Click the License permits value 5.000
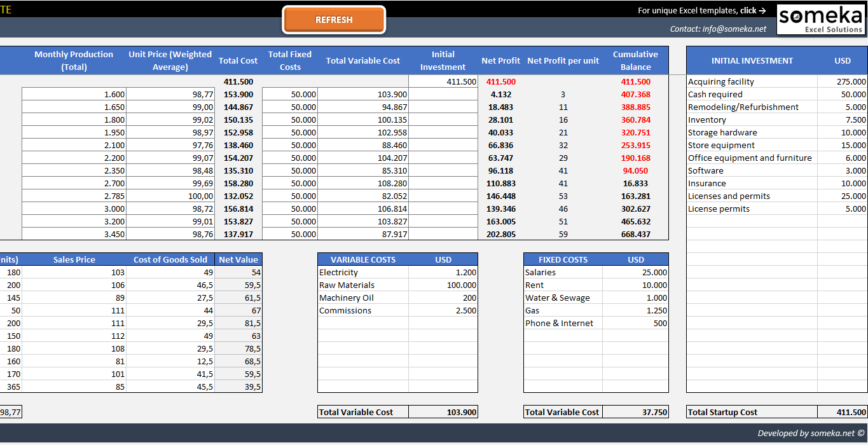 click(843, 209)
